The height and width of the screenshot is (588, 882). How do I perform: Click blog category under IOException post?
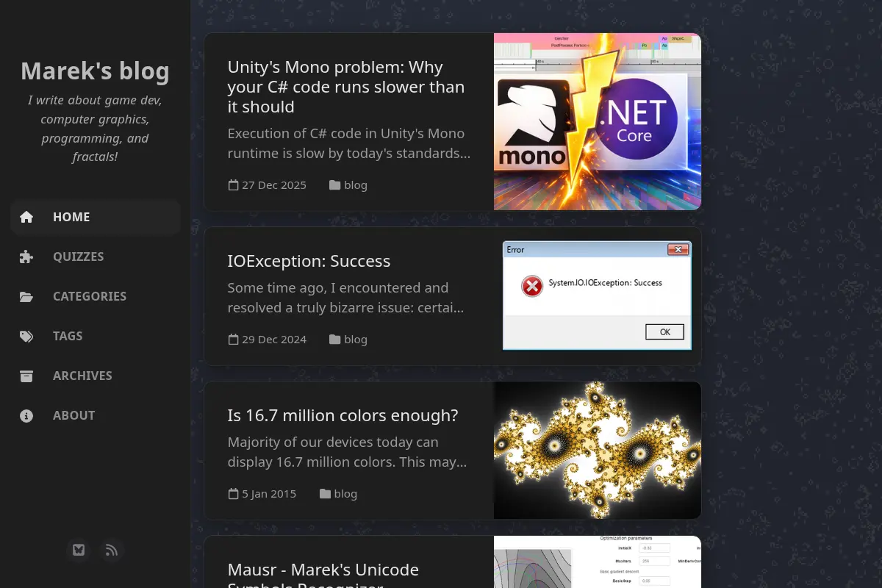356,339
